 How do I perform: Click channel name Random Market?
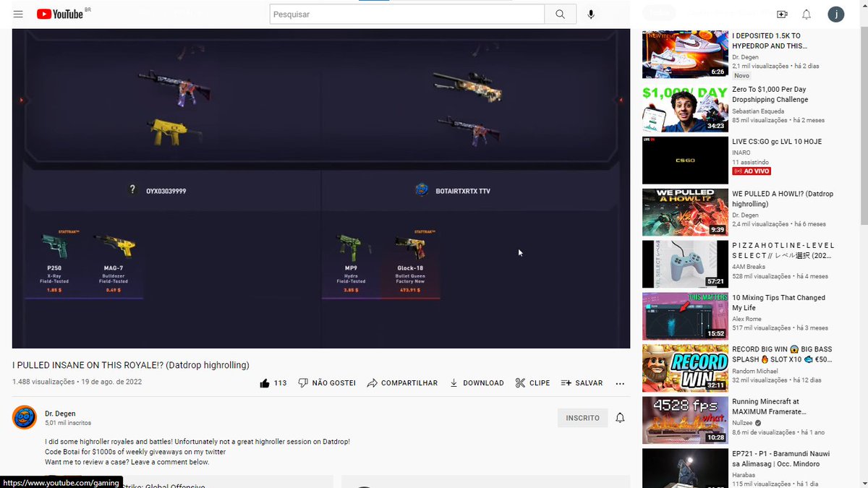(755, 371)
